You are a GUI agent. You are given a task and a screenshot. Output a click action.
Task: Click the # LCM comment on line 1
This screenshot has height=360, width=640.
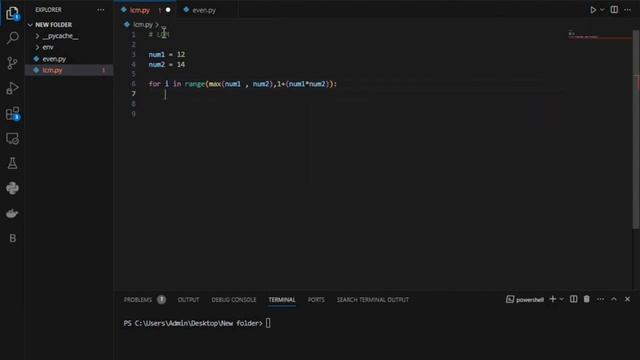point(159,35)
